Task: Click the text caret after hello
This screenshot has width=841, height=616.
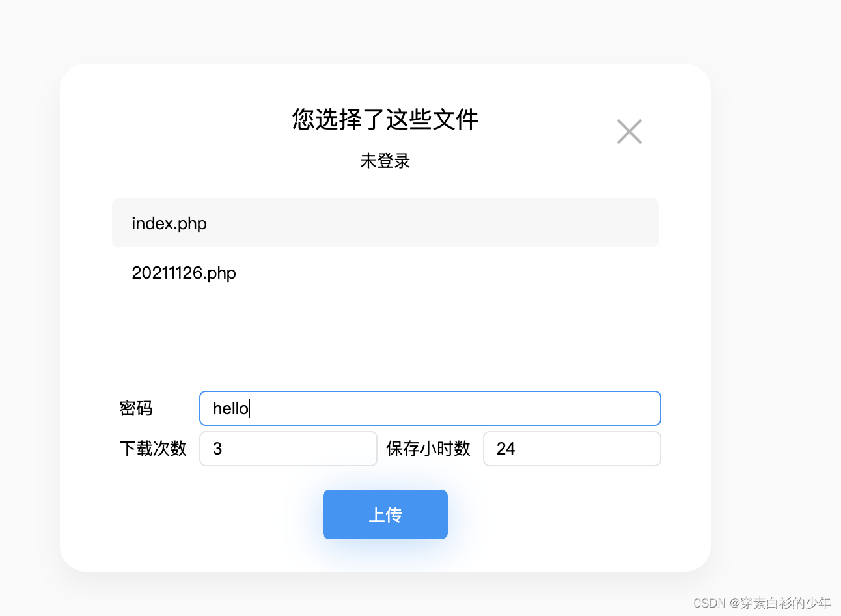Action: [249, 408]
